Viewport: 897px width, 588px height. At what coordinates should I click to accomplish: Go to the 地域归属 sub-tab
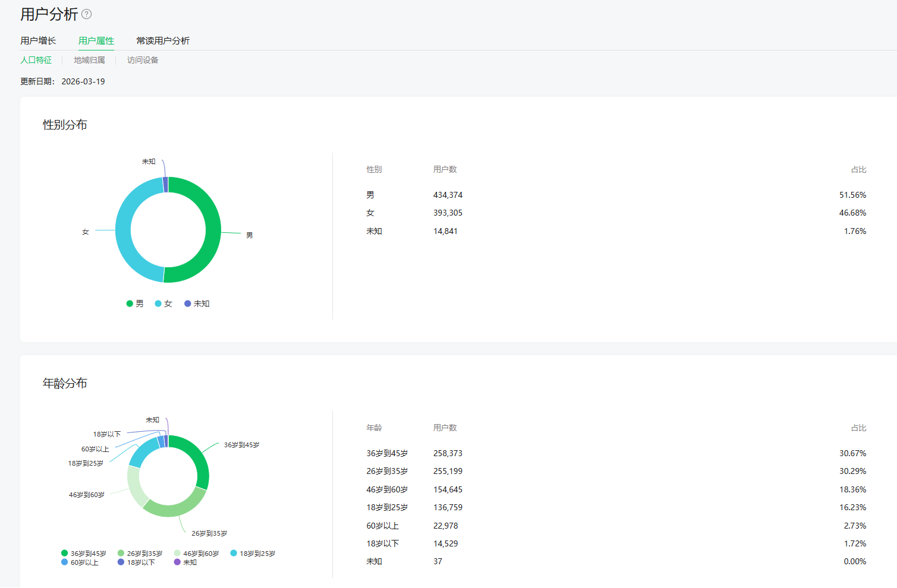pyautogui.click(x=89, y=60)
